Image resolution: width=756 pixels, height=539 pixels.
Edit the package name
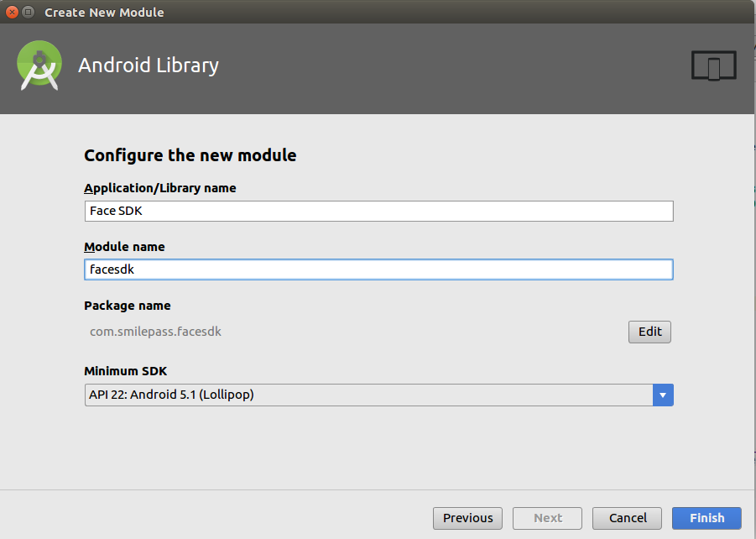(x=649, y=332)
